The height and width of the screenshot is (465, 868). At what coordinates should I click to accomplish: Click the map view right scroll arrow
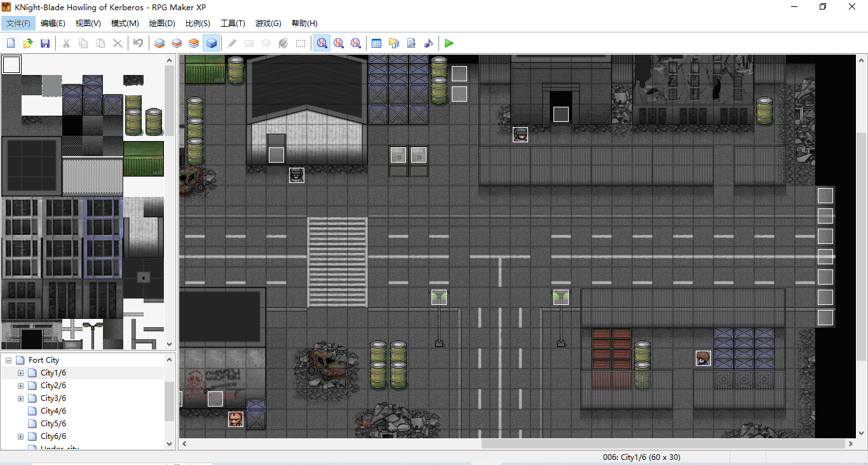point(851,444)
